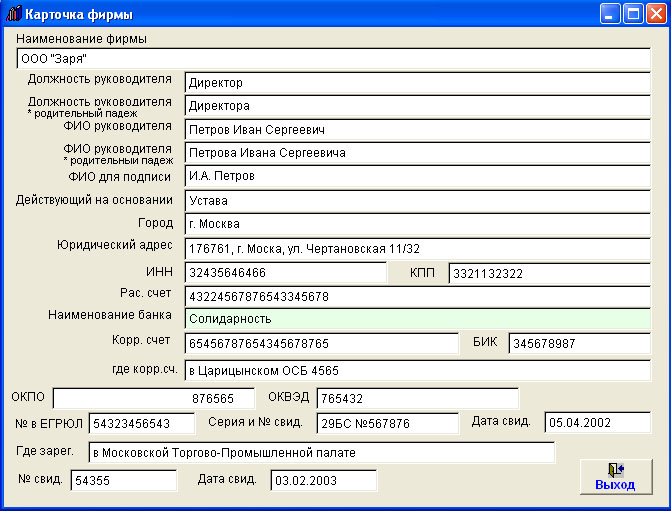Close the Карточка фирмы window
The height and width of the screenshot is (511, 671).
click(x=656, y=14)
